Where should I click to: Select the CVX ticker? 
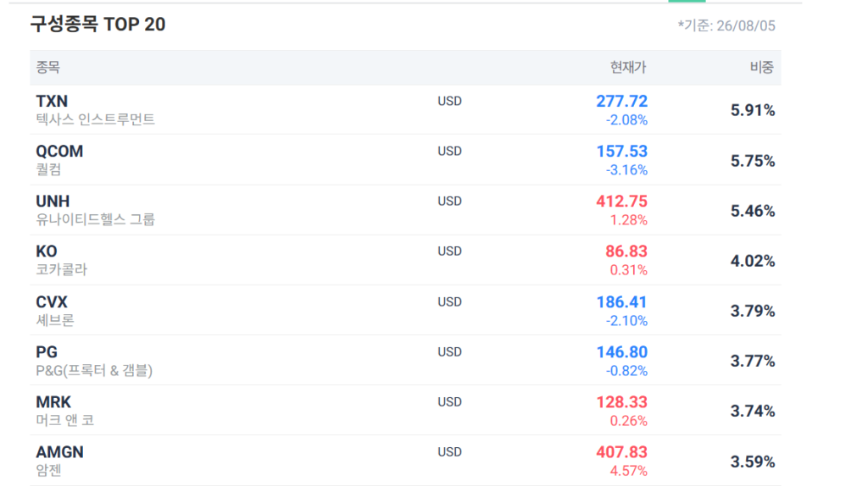click(x=52, y=301)
